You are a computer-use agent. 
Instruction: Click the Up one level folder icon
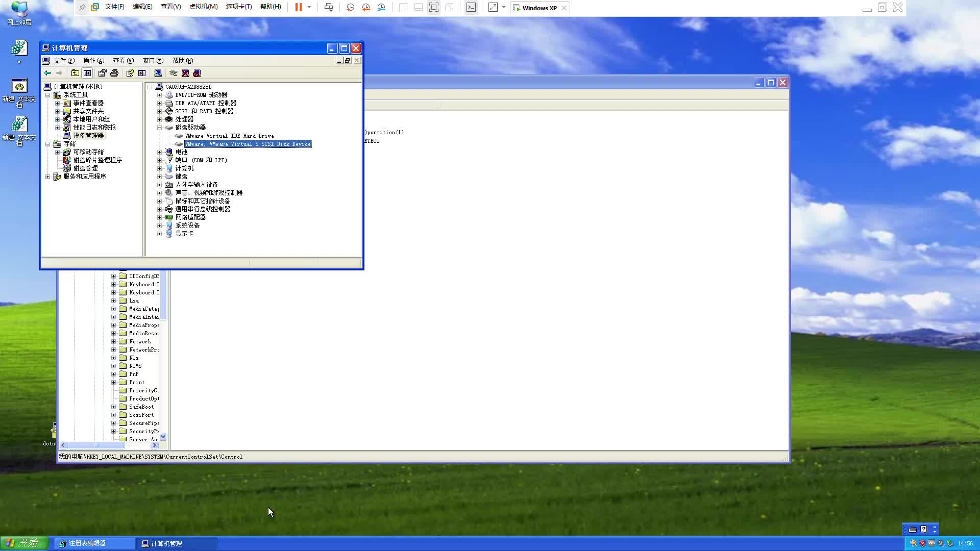75,73
